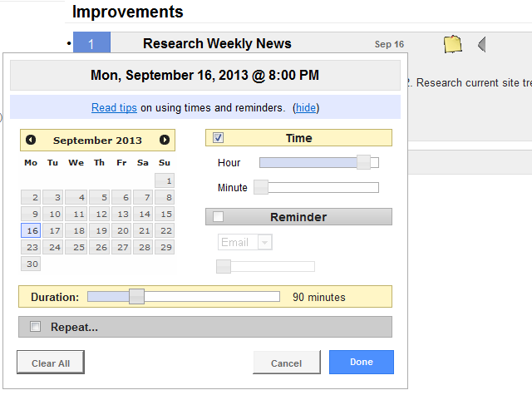
Task: Uncheck the Time checkbox
Action: 219,138
